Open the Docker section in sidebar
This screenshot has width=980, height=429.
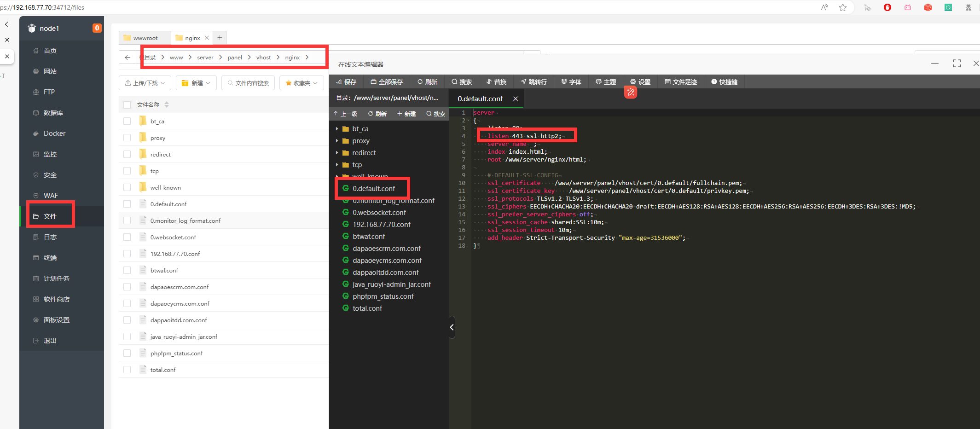pos(54,133)
